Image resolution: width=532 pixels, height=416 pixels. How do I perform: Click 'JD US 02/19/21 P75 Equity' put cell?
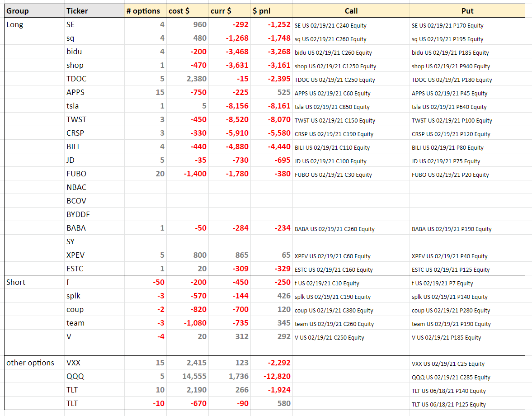pos(467,160)
